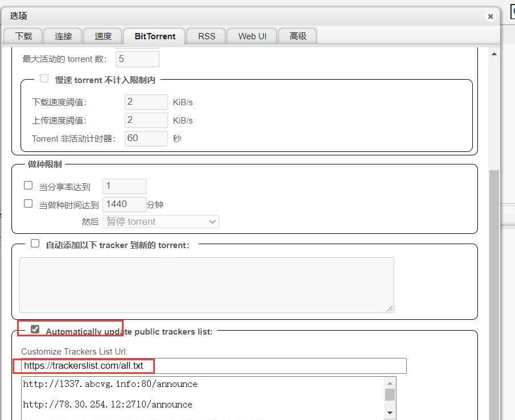Enable the 当做种时间达到 checkbox
Image resolution: width=515 pixels, height=420 pixels.
(x=28, y=203)
